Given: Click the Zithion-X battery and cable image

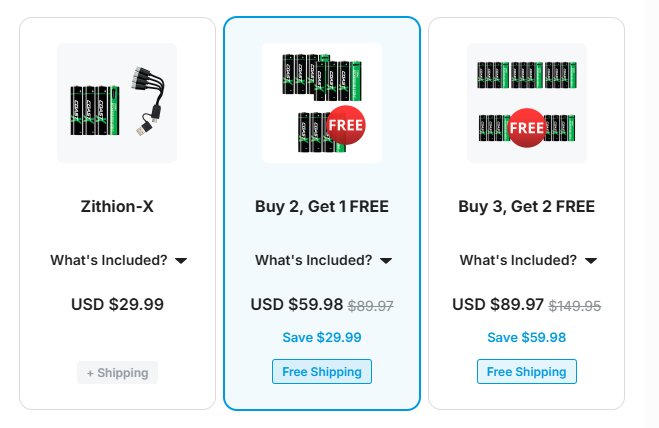Looking at the screenshot, I should (x=117, y=102).
